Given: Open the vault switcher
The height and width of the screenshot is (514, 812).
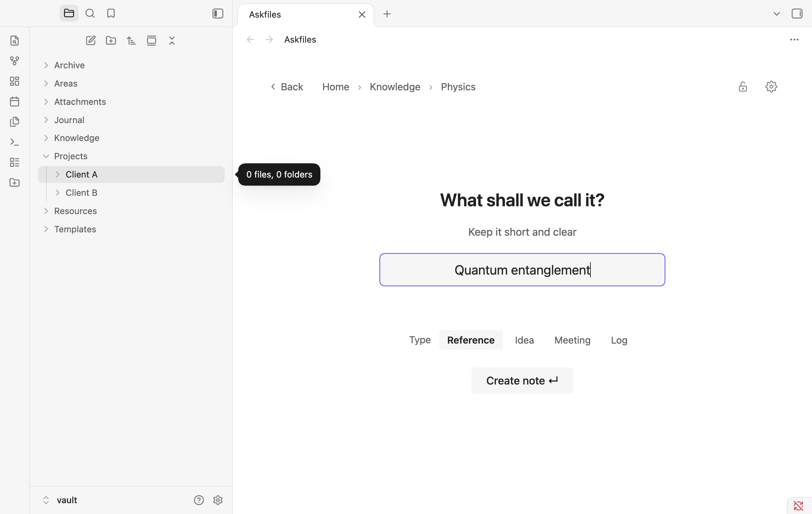Looking at the screenshot, I should tap(60, 500).
